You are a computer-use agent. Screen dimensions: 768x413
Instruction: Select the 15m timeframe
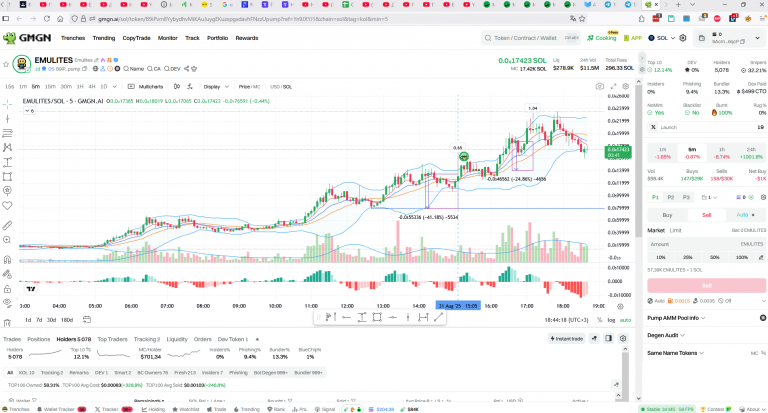coord(50,87)
